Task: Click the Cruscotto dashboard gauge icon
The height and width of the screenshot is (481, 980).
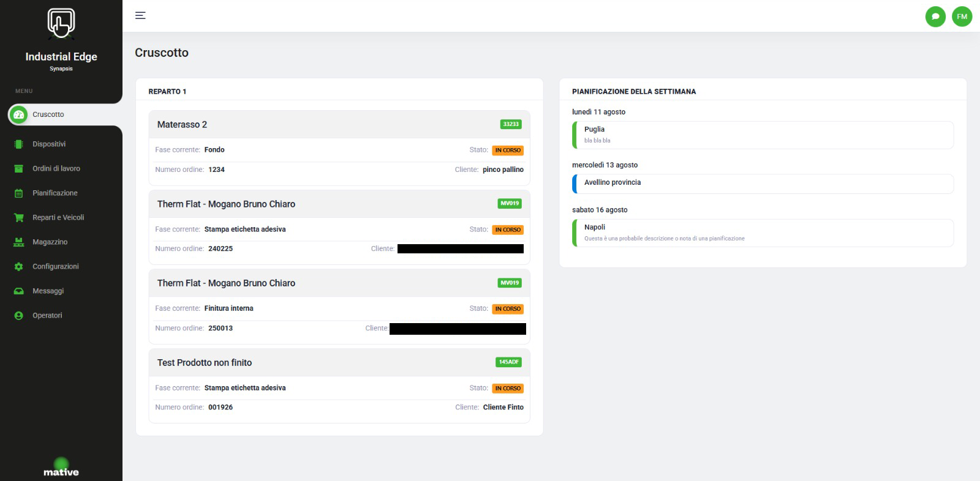Action: tap(19, 114)
